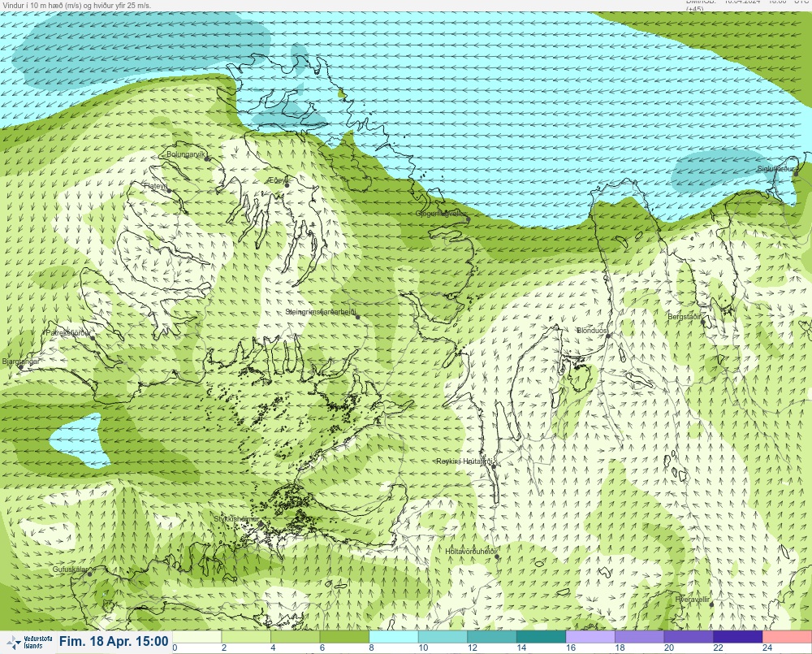Viewport: 812px width, 654px height.
Task: Click the Æðey station label
Action: point(278,180)
